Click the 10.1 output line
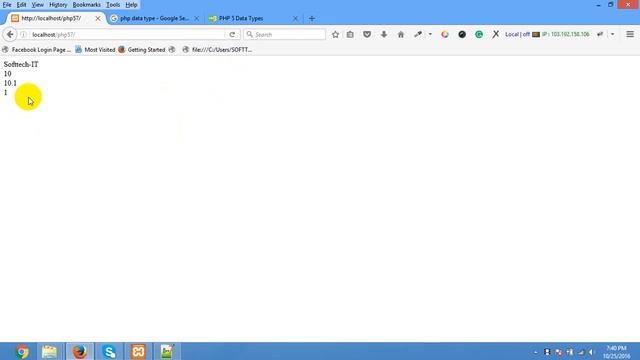 pyautogui.click(x=10, y=83)
